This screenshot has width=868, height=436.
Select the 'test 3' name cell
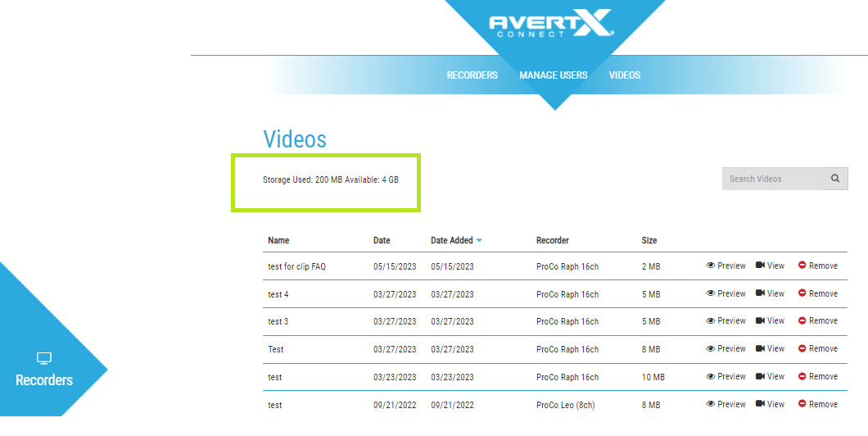(x=278, y=321)
